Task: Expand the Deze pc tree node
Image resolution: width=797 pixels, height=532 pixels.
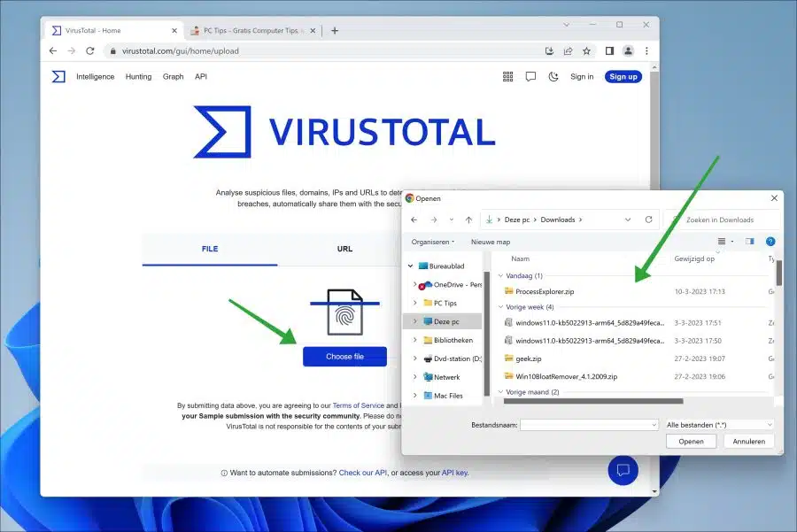Action: [414, 321]
